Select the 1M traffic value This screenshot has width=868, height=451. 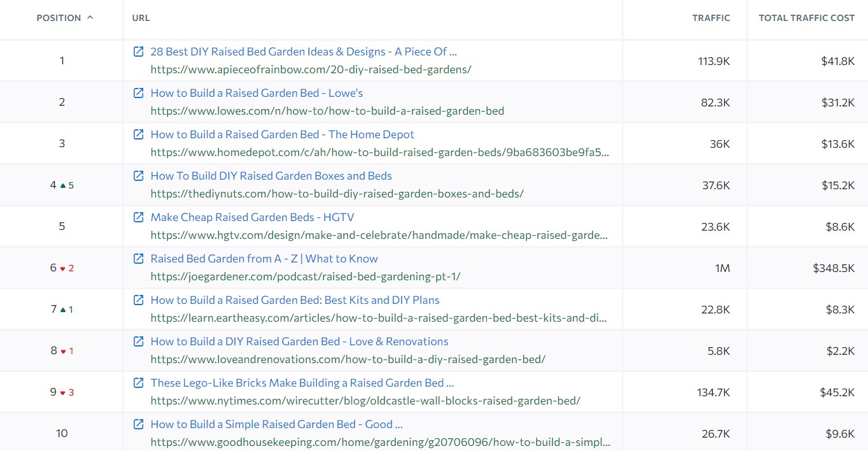(x=722, y=268)
